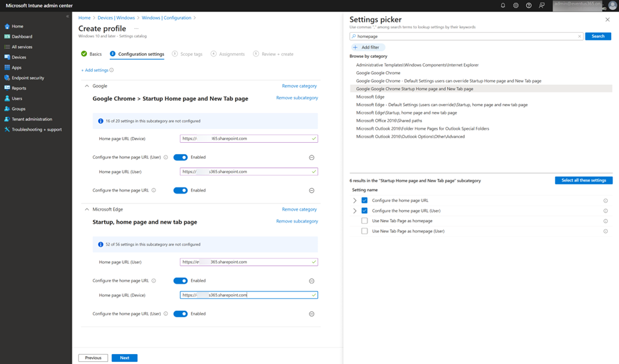The height and width of the screenshot is (364, 619).
Task: Open notifications bell icon
Action: [503, 5]
